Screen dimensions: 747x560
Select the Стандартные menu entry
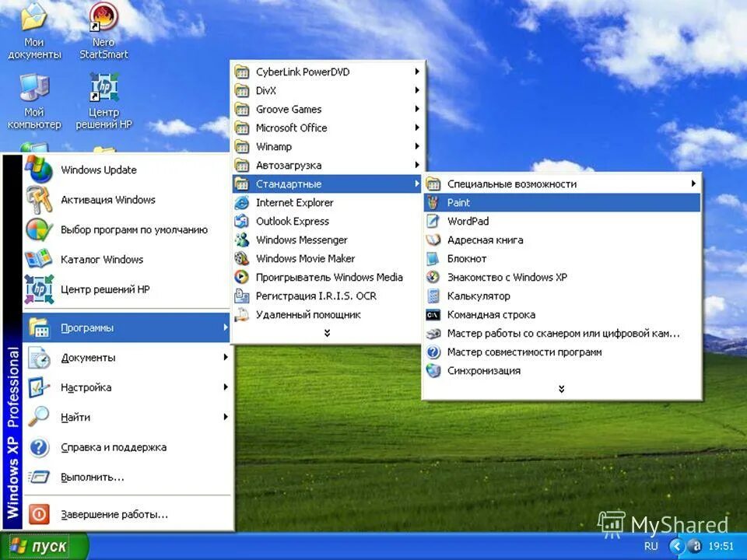click(327, 184)
